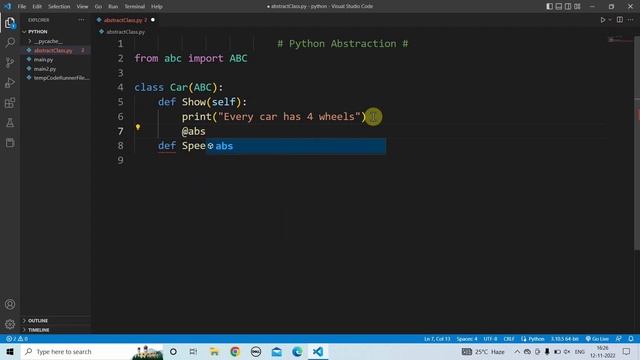Show hidden system tray icons

click(517, 351)
